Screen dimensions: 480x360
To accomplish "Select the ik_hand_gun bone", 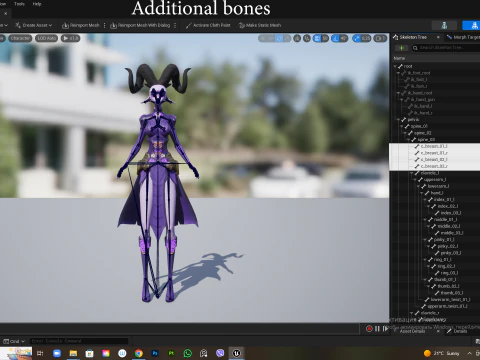I will pyautogui.click(x=422, y=100).
